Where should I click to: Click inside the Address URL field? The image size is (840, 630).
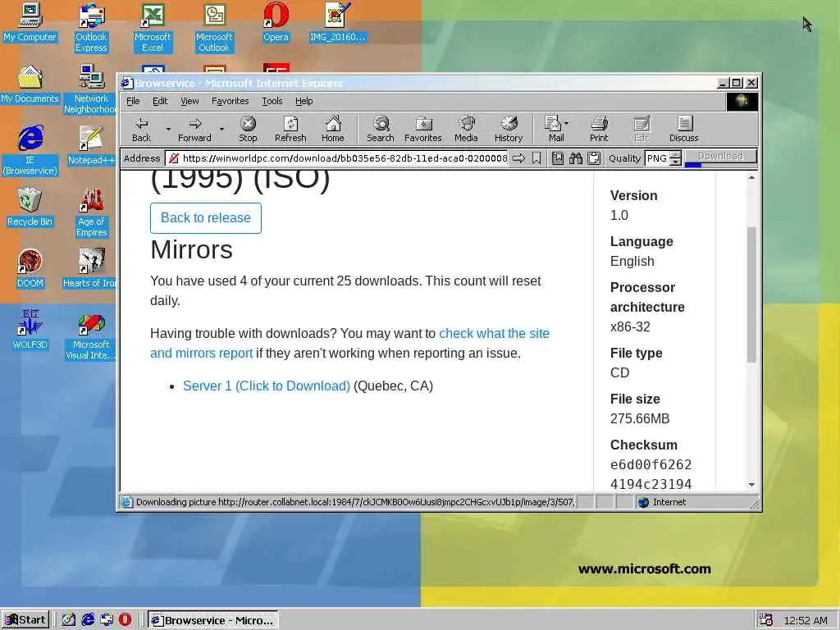tap(336, 158)
